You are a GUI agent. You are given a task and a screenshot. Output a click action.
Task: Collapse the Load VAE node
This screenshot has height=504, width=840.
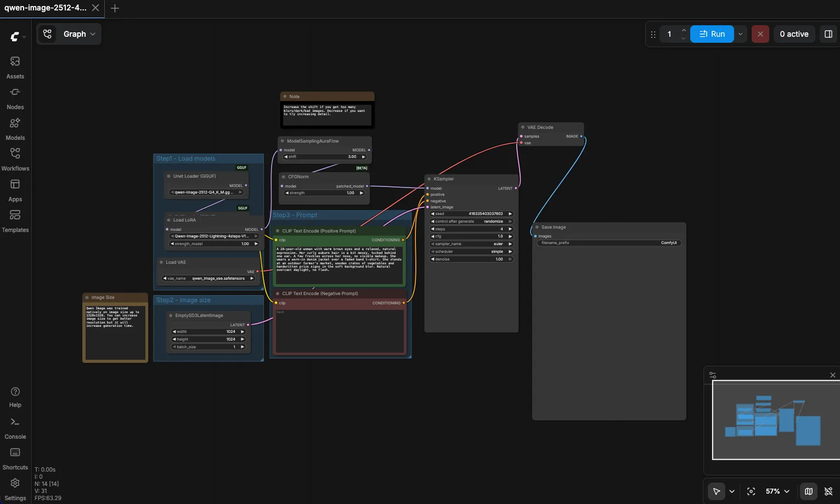coord(161,262)
